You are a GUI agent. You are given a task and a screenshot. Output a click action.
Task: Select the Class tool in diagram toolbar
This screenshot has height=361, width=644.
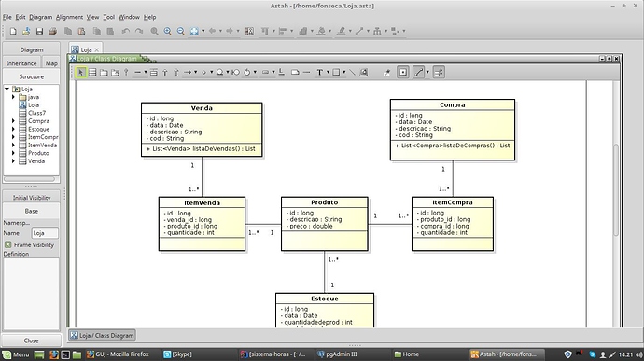92,73
